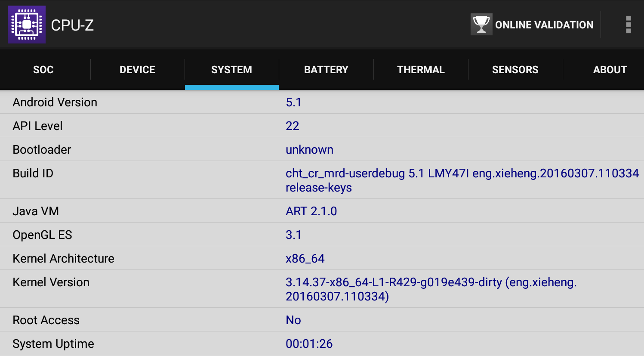Select the Build ID label
The width and height of the screenshot is (644, 356).
pyautogui.click(x=33, y=173)
